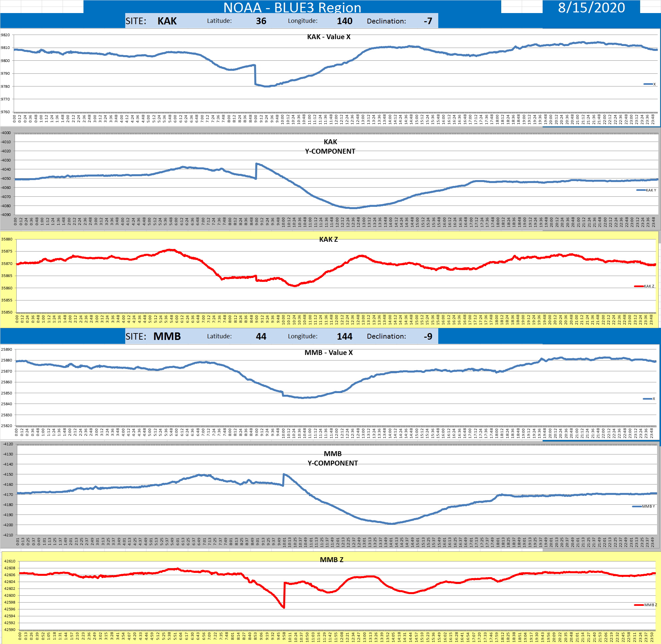
Task: Select the MMB site name cell
Action: tap(167, 336)
